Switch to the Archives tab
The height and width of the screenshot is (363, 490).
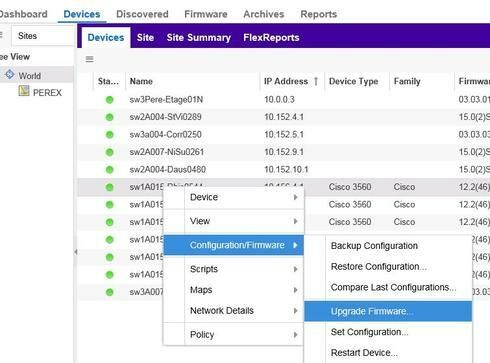click(264, 14)
